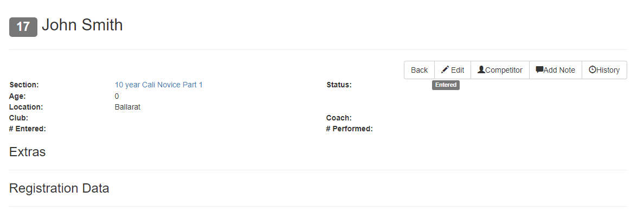Click the Registration Data heading

tap(59, 188)
